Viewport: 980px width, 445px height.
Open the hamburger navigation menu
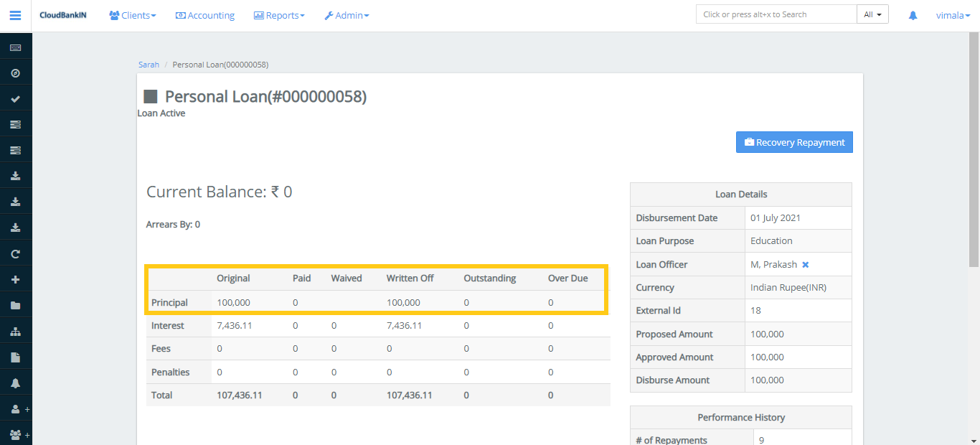pyautogui.click(x=15, y=15)
